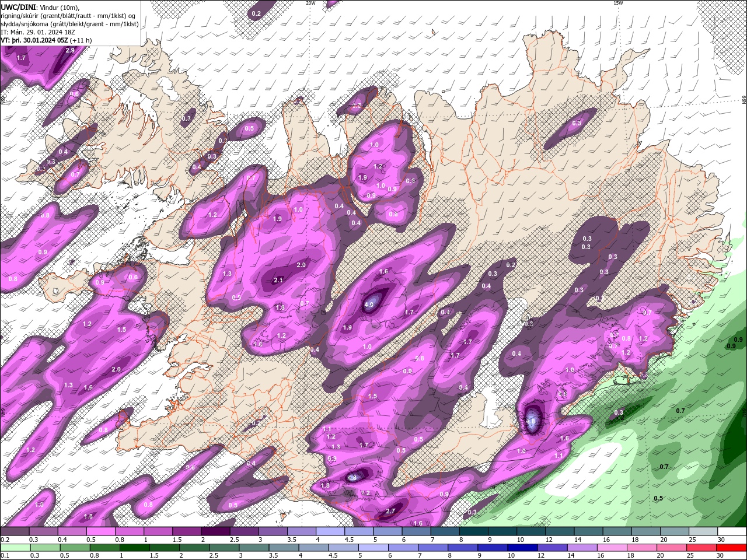Image resolution: width=747 pixels, height=560 pixels.
Task: Click the 15W longitude label
Action: point(619,3)
